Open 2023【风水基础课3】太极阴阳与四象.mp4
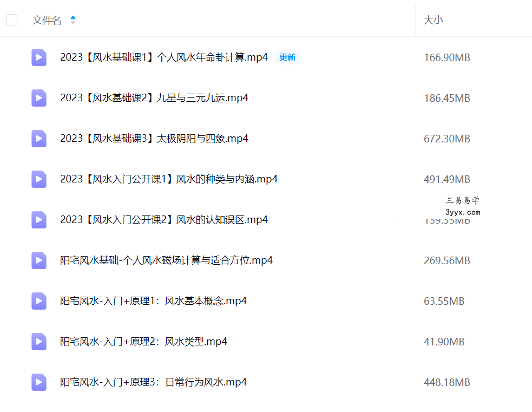The image size is (532, 412). tap(154, 139)
